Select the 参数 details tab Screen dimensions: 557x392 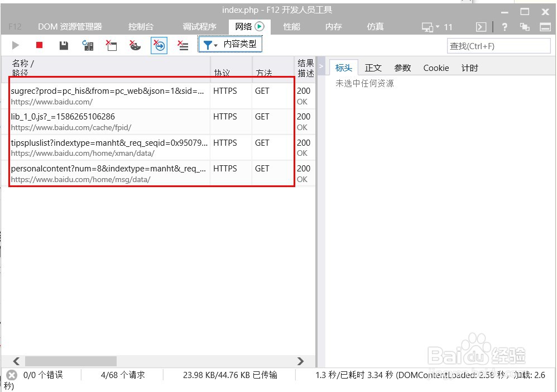click(402, 68)
